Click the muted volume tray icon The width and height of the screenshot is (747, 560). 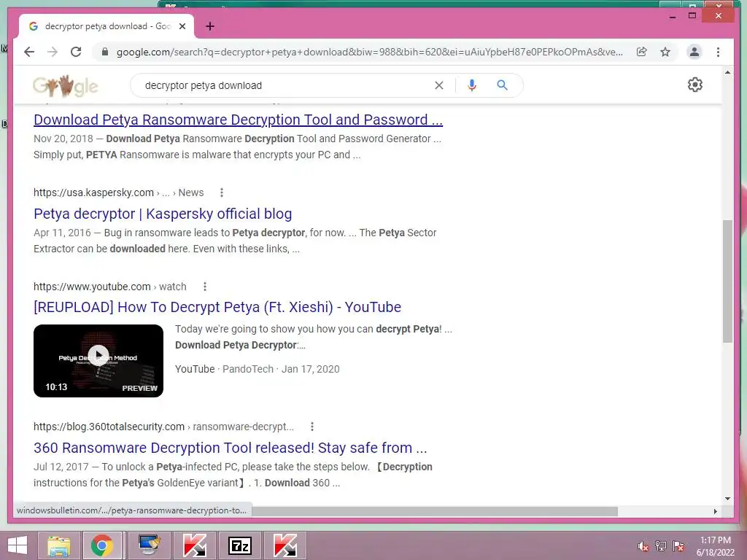[643, 546]
